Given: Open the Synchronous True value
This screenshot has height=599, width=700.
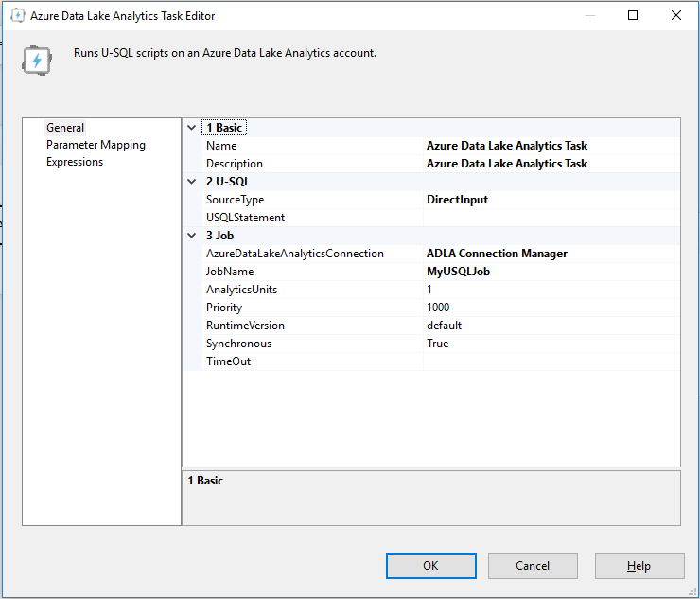Looking at the screenshot, I should pos(551,344).
